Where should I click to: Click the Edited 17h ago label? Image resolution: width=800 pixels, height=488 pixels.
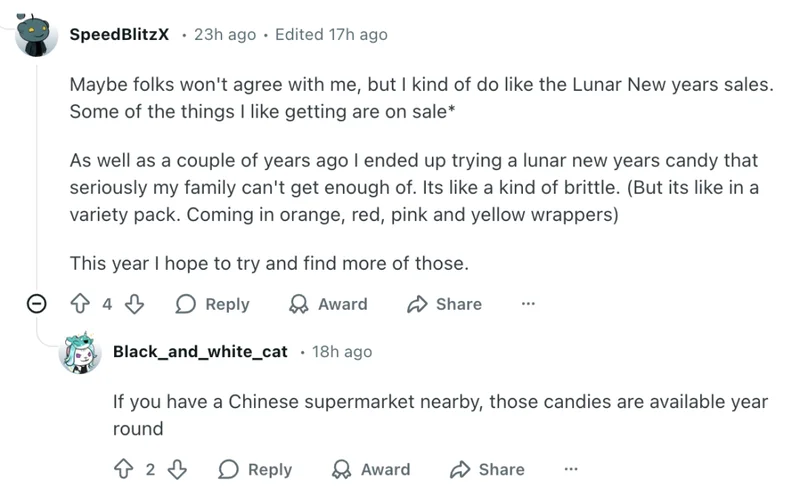pos(331,34)
